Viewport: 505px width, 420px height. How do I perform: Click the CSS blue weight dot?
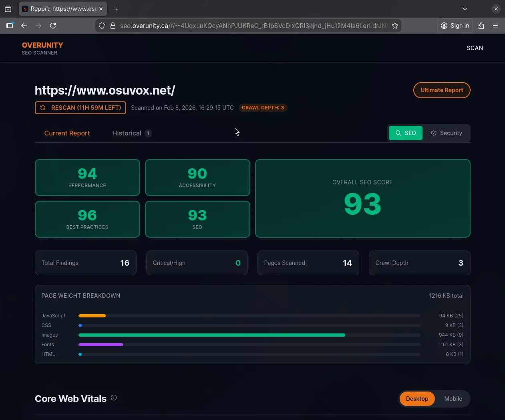[80, 325]
